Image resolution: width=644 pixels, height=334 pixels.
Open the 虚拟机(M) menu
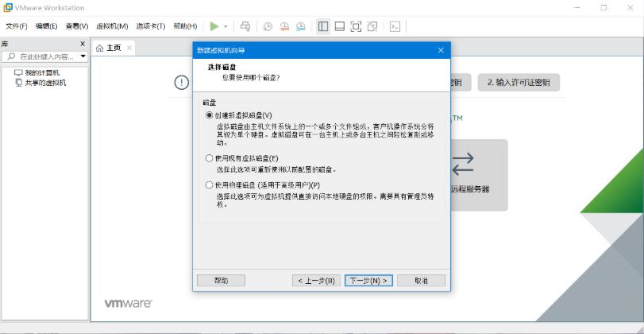(112, 26)
